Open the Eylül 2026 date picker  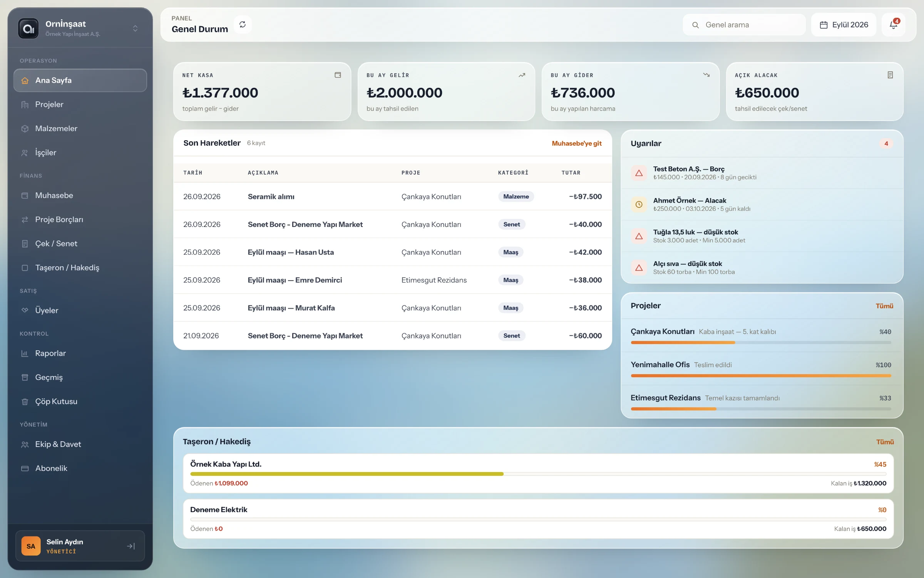pos(844,25)
